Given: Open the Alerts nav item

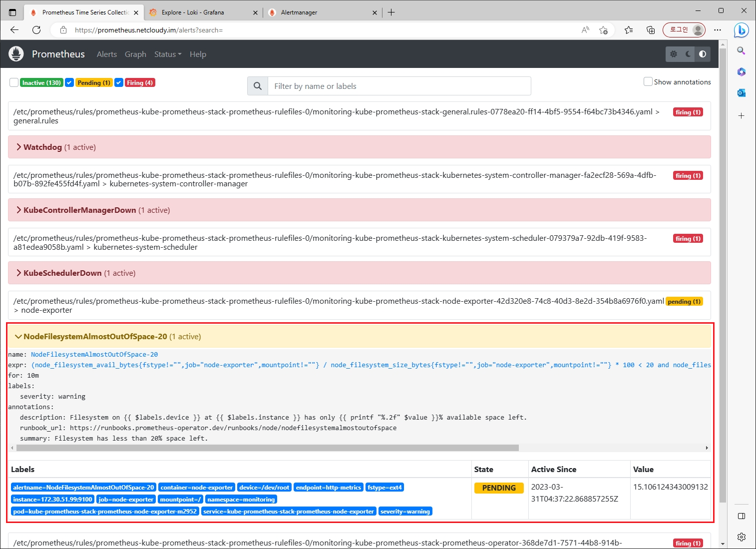Looking at the screenshot, I should coord(107,54).
